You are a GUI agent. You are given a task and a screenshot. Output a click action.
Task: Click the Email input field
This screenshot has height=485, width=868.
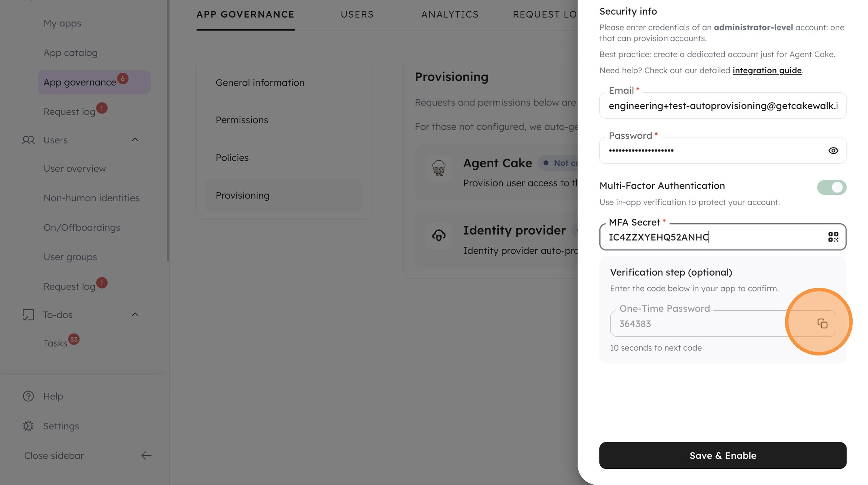[723, 106]
